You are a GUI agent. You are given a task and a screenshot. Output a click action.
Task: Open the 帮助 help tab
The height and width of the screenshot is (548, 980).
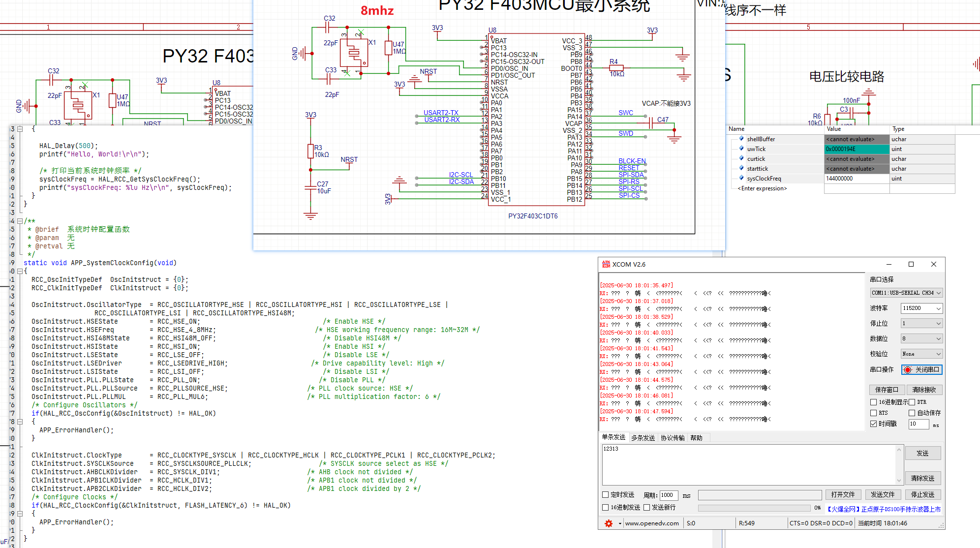pos(697,438)
